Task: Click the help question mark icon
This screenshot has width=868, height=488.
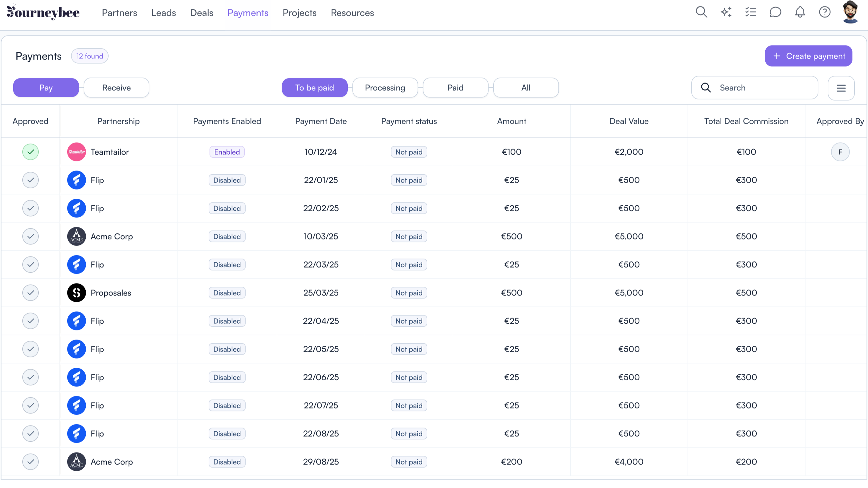Action: tap(825, 12)
